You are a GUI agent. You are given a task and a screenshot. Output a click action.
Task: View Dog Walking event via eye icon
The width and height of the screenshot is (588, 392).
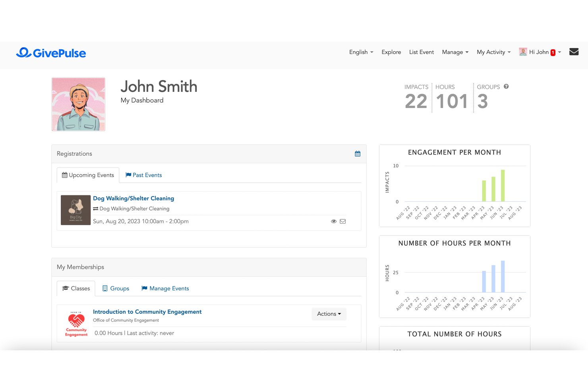click(334, 221)
